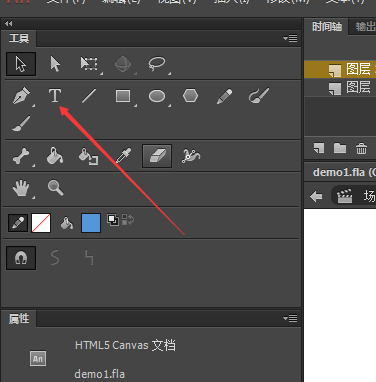Select the second 图层 layer
Image resolution: width=376 pixels, height=382 pixels.
(340, 87)
